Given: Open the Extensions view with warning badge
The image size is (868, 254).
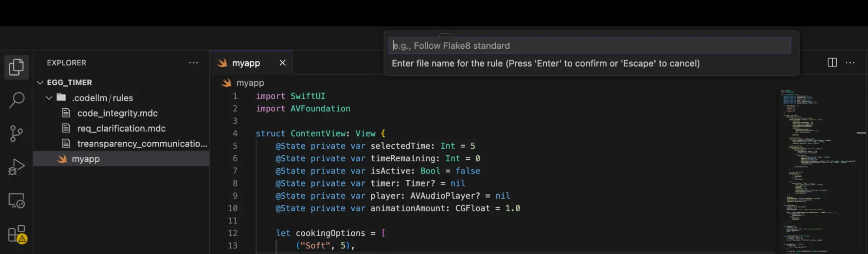Looking at the screenshot, I should point(17,234).
